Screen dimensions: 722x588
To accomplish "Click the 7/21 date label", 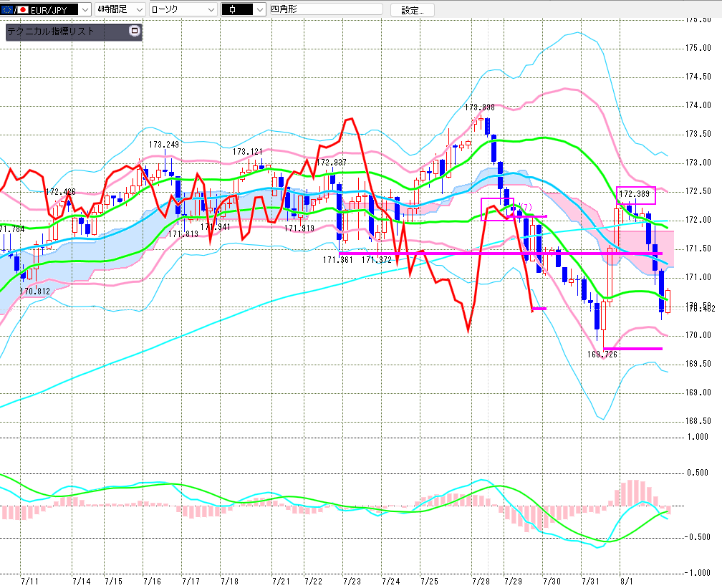I will [x=281, y=581].
